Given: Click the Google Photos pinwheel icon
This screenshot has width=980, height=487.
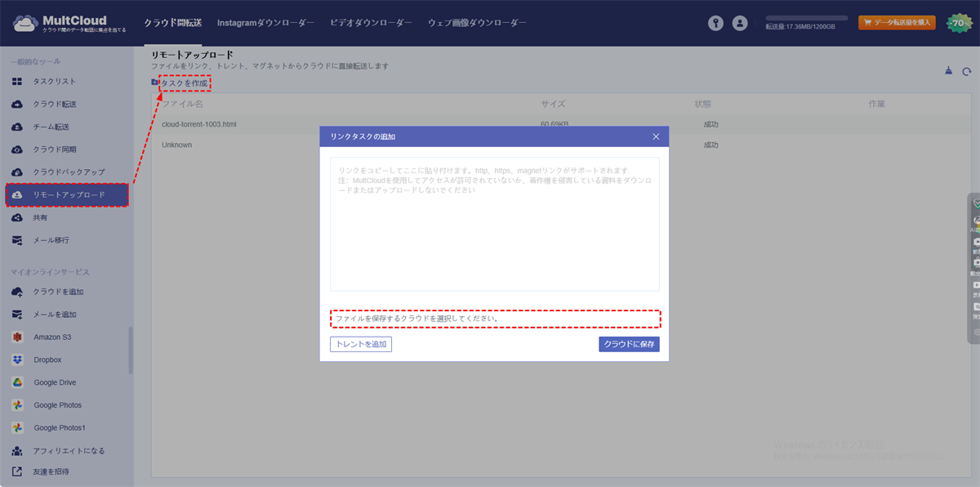Looking at the screenshot, I should (16, 405).
